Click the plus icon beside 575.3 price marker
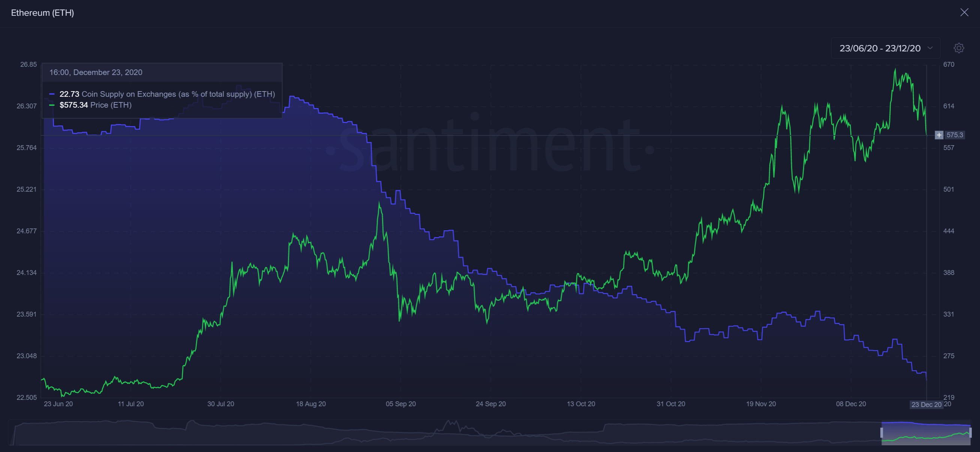The height and width of the screenshot is (452, 980). tap(939, 135)
